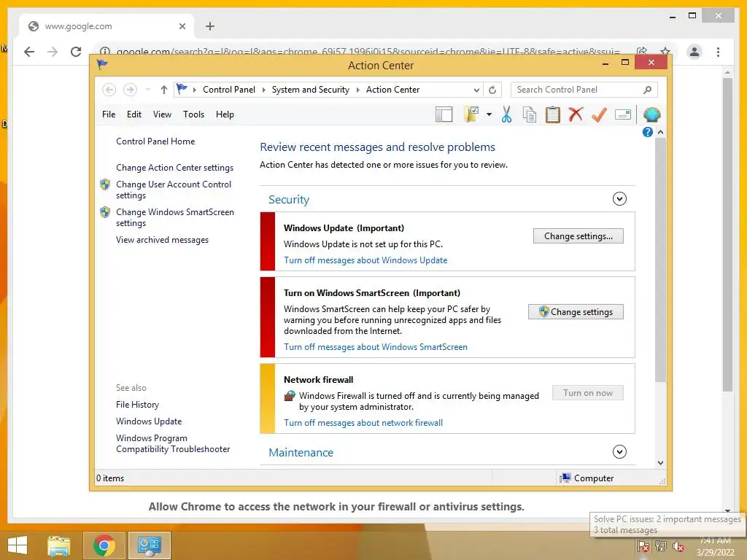Click Chrome profile avatar icon

click(x=694, y=52)
